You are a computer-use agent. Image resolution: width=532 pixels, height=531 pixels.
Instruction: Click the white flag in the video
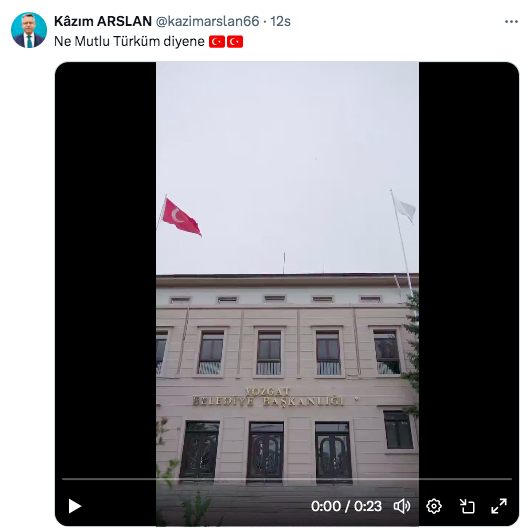point(405,209)
